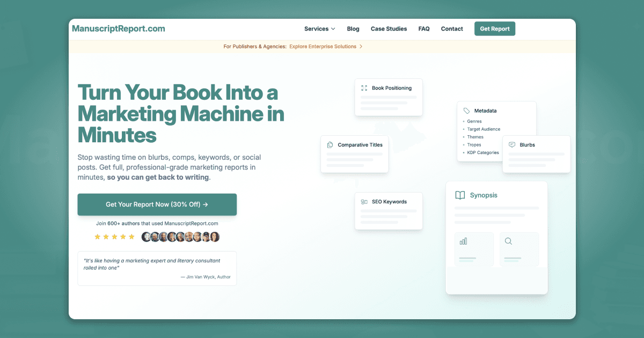Click the five-star rating
Image resolution: width=644 pixels, height=338 pixels.
(x=114, y=237)
